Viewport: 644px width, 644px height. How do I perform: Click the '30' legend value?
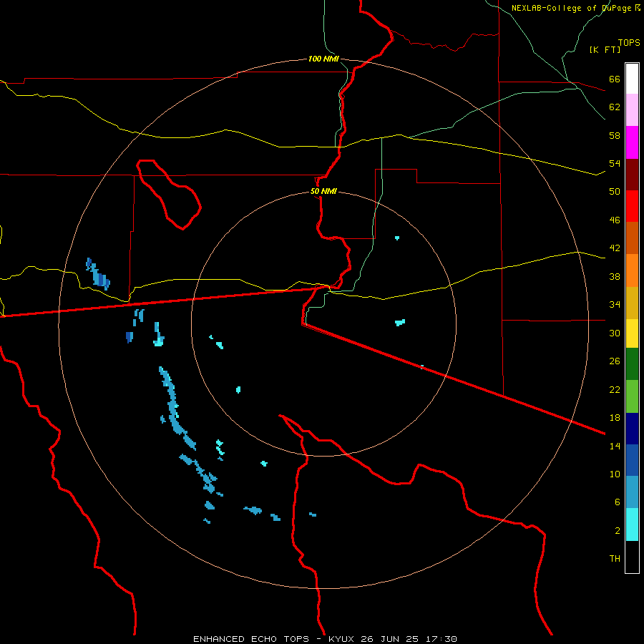tap(615, 333)
